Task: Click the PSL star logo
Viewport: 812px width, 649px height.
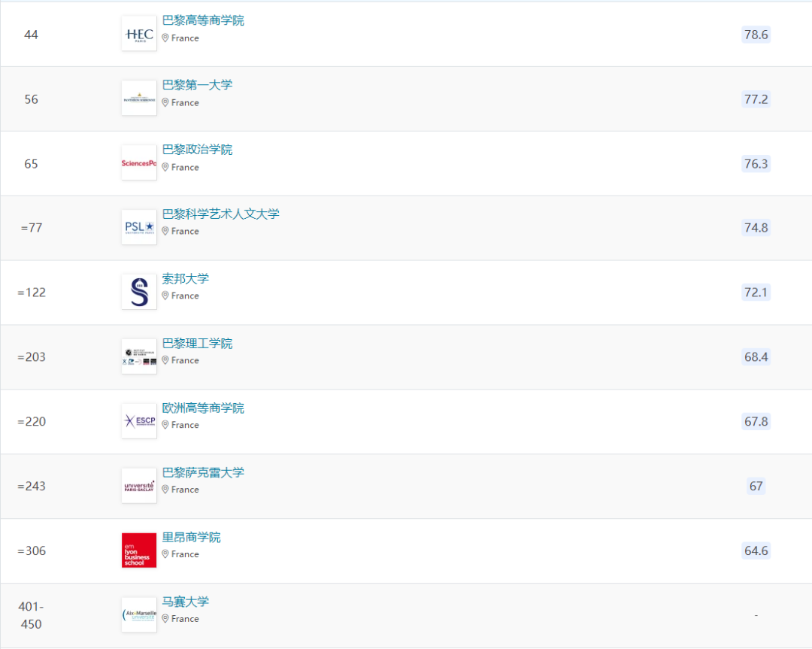Action: (138, 227)
